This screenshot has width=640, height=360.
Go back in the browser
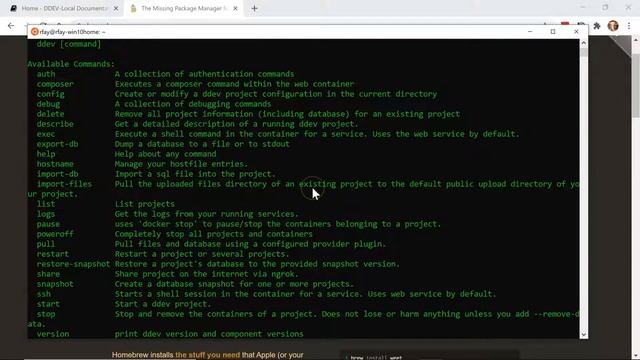(11, 25)
